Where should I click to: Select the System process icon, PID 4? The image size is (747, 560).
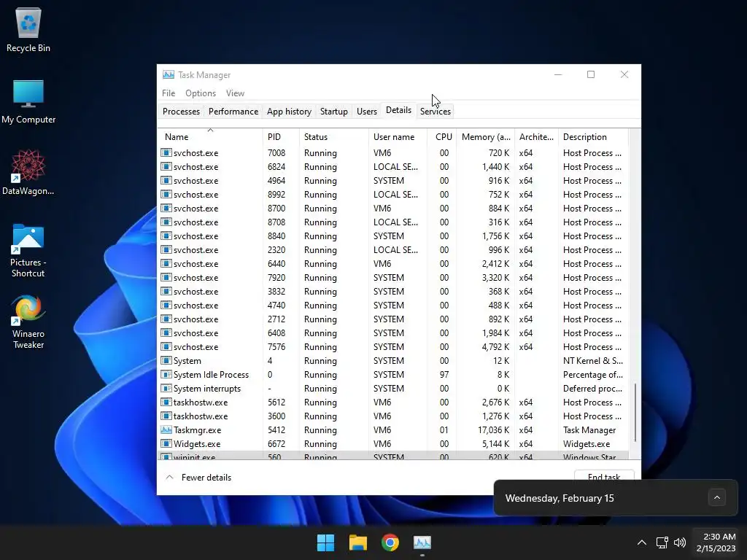pyautogui.click(x=166, y=361)
